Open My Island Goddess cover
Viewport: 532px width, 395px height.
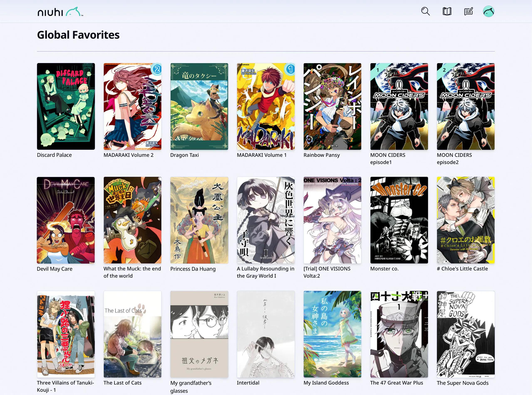coord(332,334)
